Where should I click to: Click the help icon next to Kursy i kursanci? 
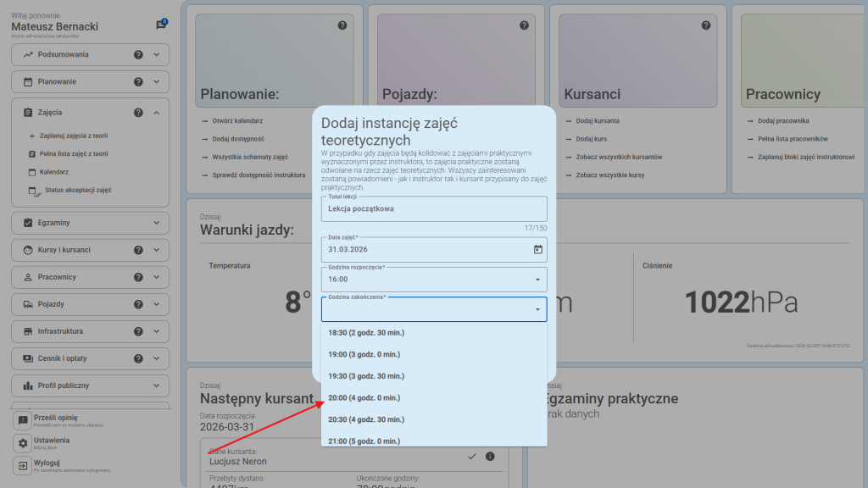point(138,250)
